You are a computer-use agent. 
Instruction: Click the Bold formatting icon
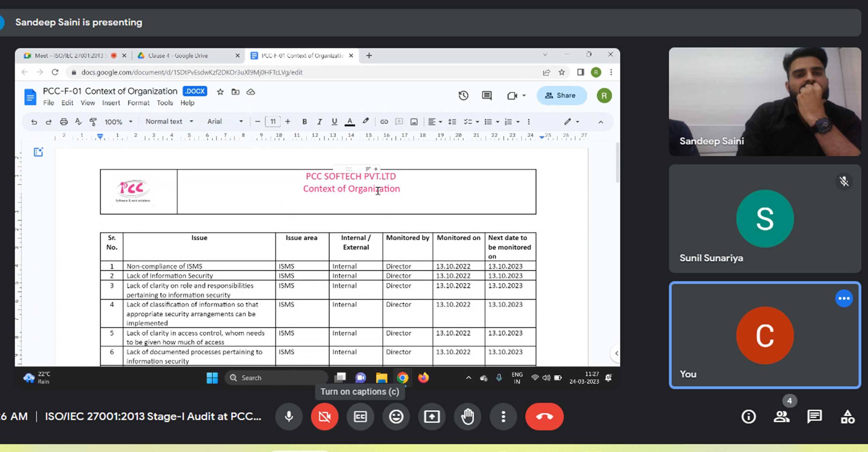click(304, 121)
